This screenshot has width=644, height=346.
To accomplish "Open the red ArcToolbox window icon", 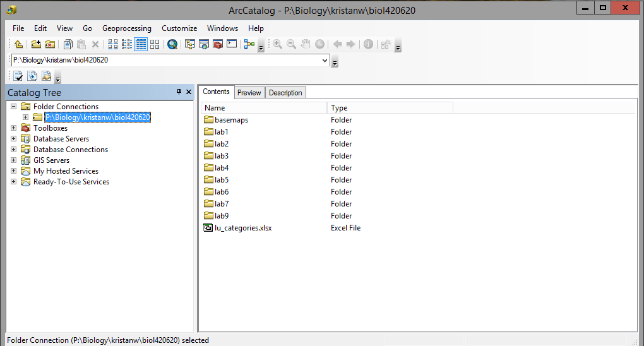I will click(218, 44).
